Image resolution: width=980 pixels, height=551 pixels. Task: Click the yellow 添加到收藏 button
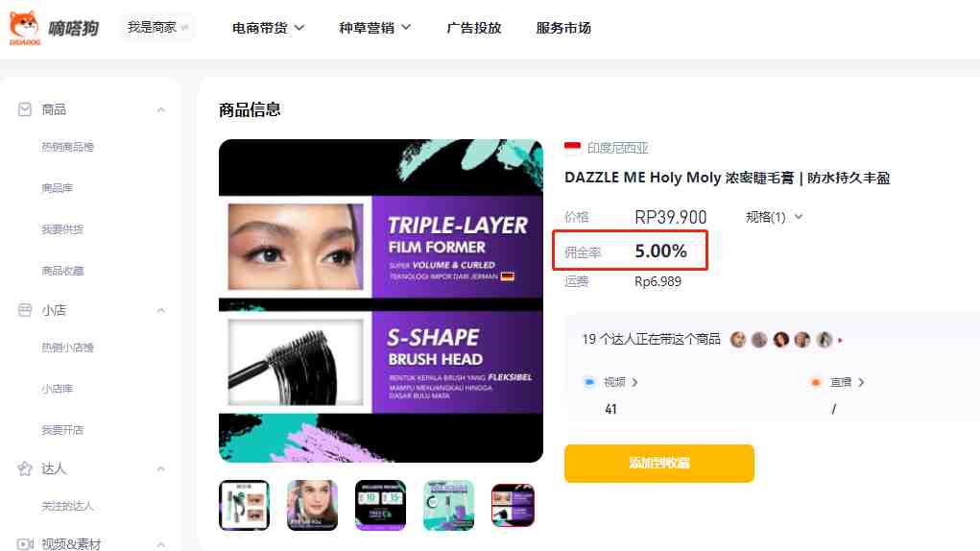click(659, 463)
